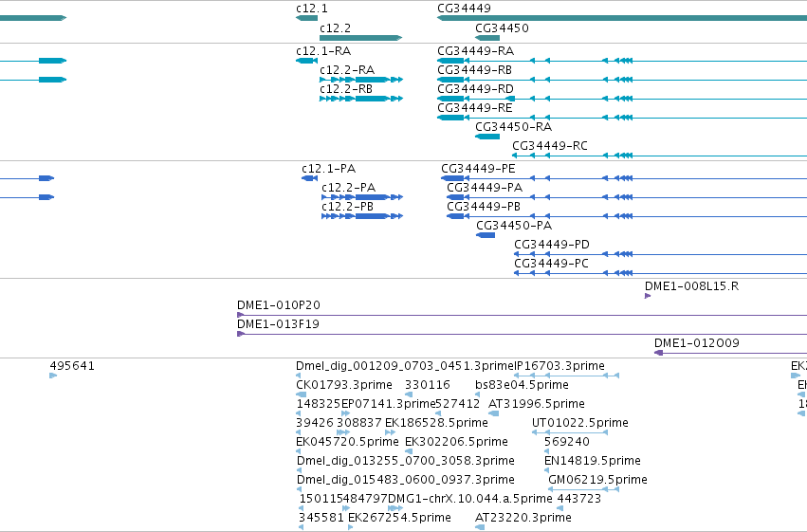The image size is (807, 532).
Task: Select protein c12.2-PA
Action: (362, 197)
